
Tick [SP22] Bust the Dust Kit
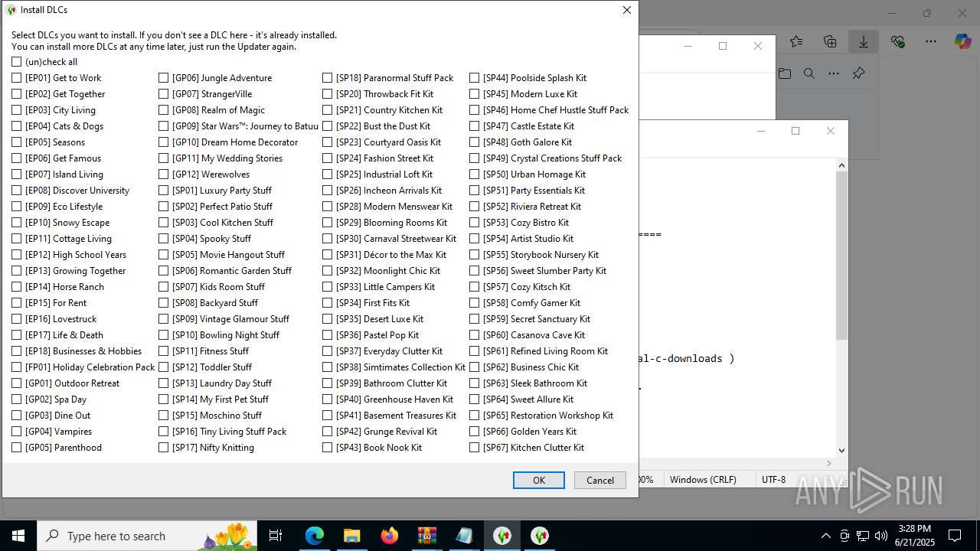tap(328, 126)
